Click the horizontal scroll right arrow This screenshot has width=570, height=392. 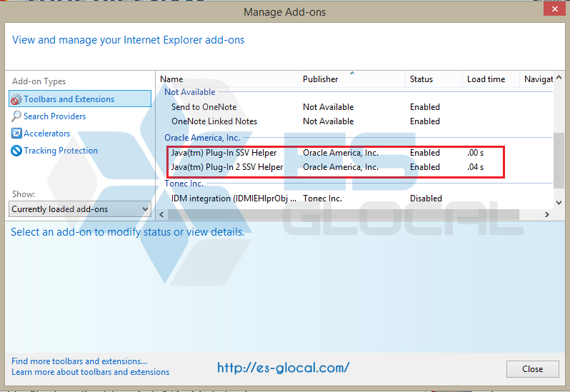[x=546, y=215]
